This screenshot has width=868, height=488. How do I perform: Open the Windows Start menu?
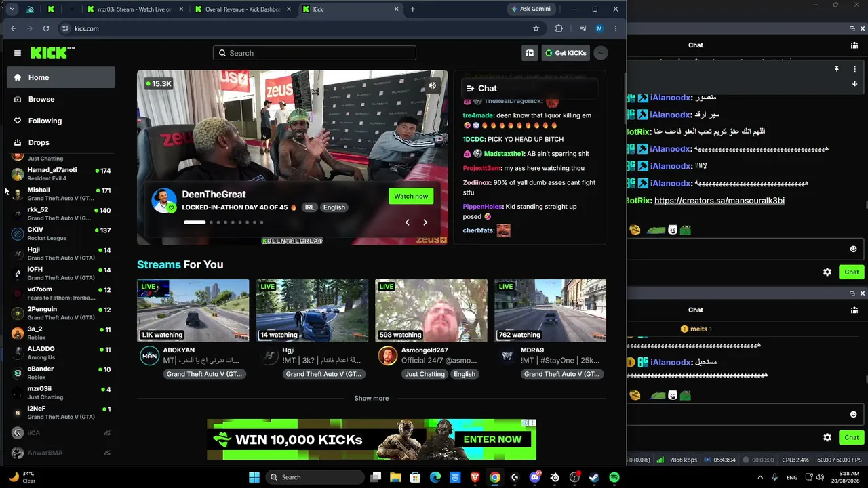(x=254, y=477)
